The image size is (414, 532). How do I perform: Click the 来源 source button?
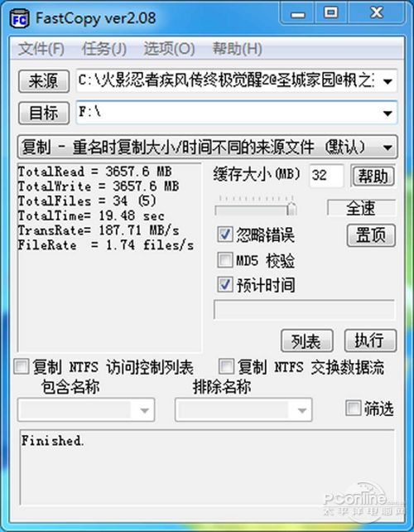(44, 81)
